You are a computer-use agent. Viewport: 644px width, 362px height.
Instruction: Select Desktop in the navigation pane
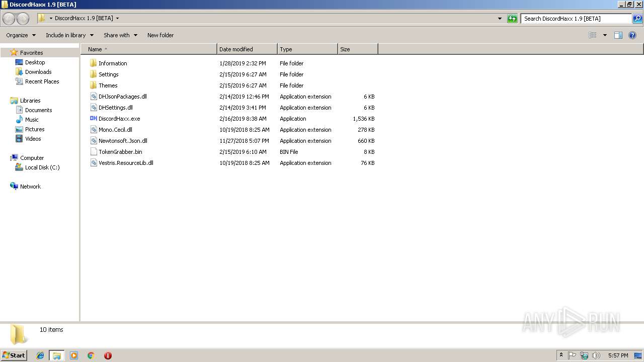tap(35, 62)
